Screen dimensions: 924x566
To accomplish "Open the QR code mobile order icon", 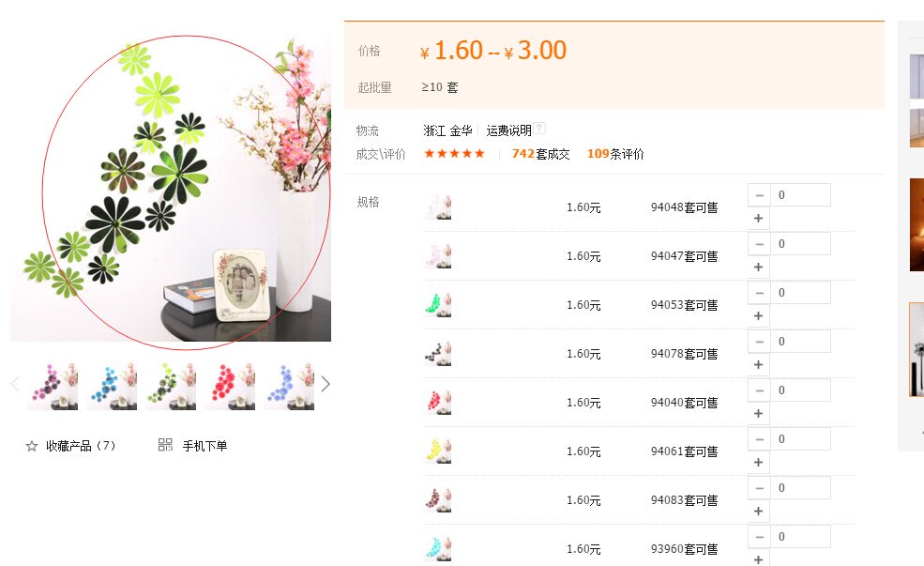I will (x=166, y=445).
